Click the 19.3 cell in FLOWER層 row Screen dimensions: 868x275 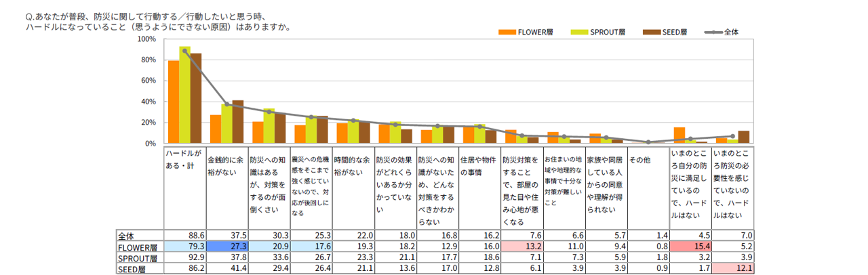tap(353, 247)
